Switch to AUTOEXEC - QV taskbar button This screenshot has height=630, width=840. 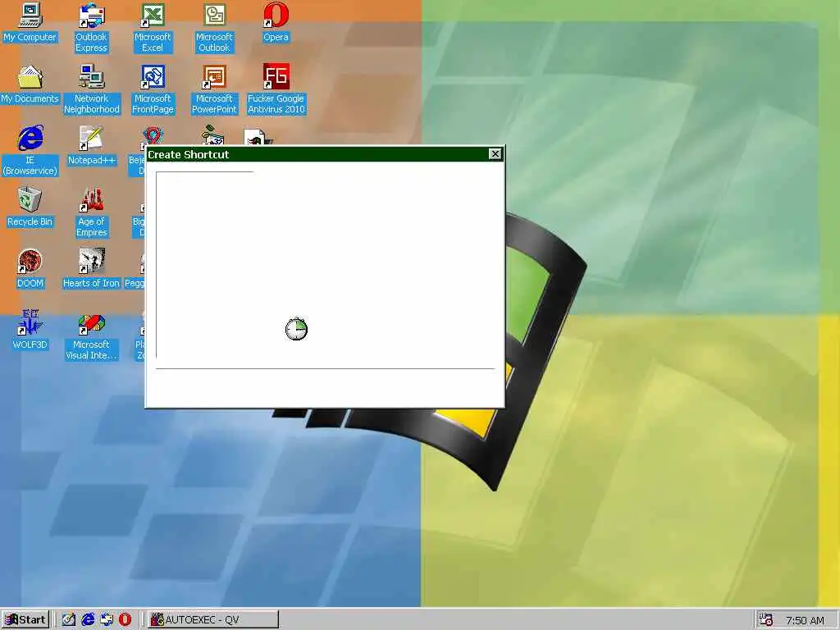pos(212,620)
